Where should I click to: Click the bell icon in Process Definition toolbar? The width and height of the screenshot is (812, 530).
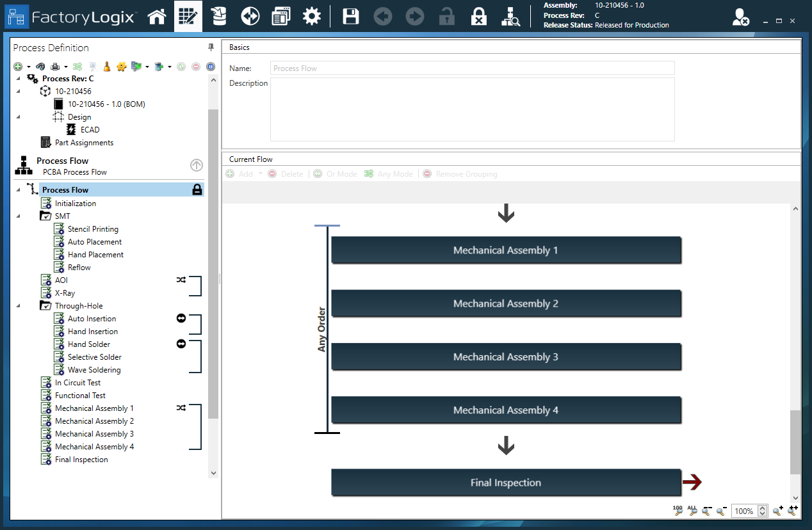pyautogui.click(x=106, y=66)
